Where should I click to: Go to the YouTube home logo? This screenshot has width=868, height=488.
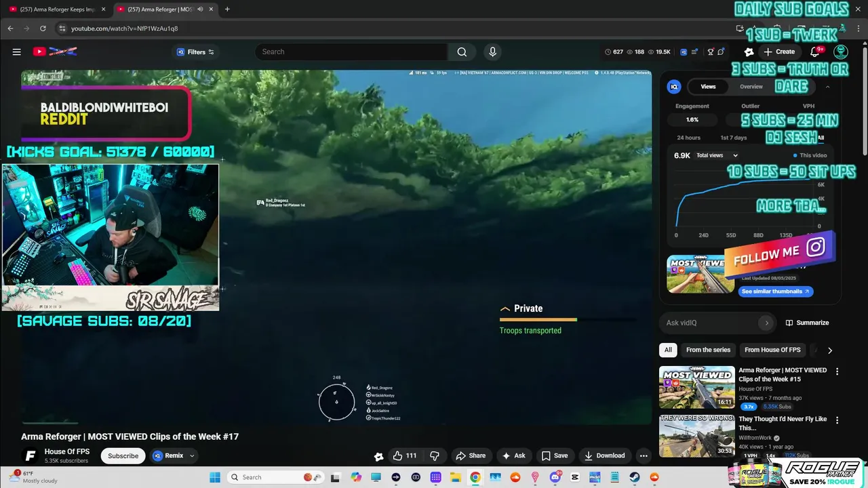(55, 52)
